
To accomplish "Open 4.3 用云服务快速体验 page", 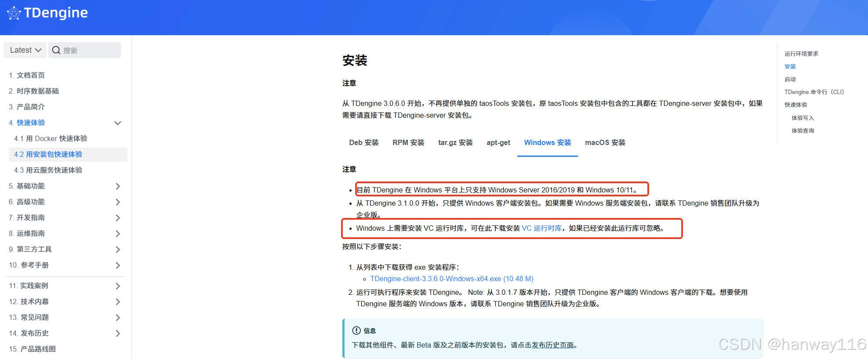I will [x=48, y=170].
